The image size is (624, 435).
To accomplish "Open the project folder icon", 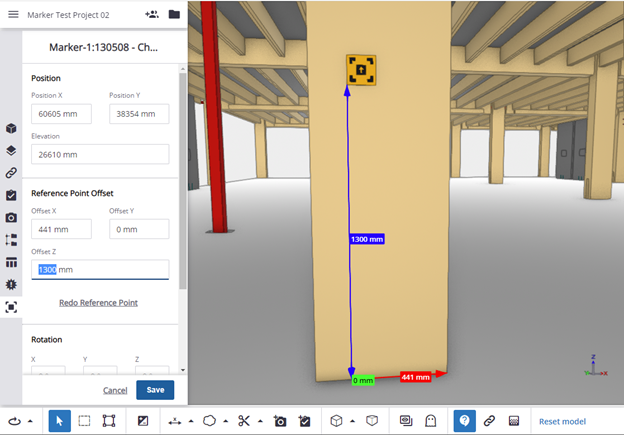I will (x=174, y=15).
